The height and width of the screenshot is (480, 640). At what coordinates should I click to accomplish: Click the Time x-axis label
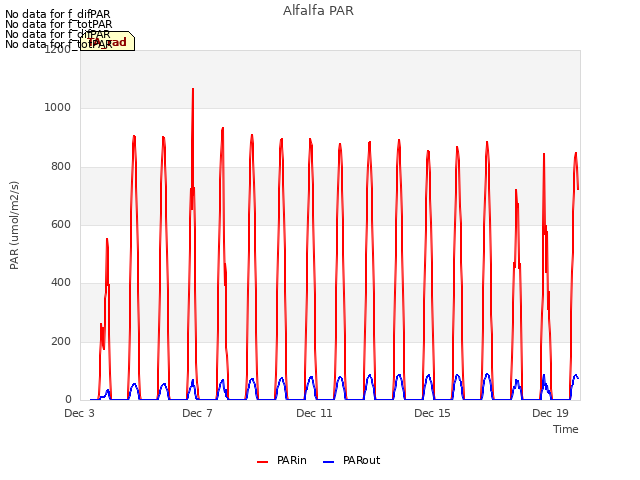pyautogui.click(x=566, y=429)
